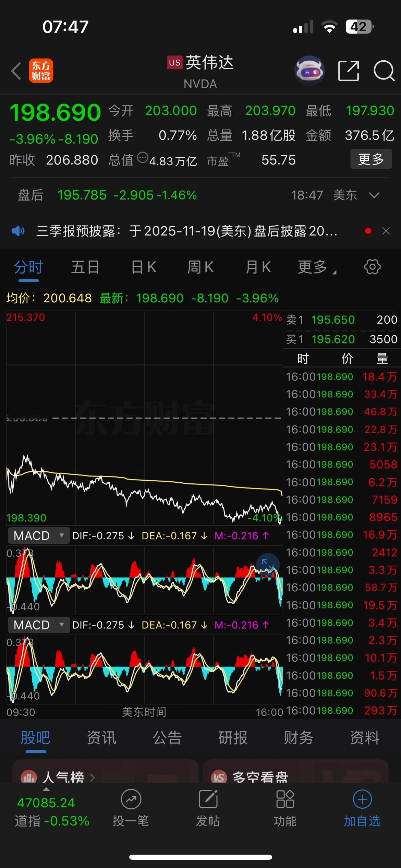Switch to the 月K tab
Viewport: 401px width, 868px height.
click(x=258, y=267)
